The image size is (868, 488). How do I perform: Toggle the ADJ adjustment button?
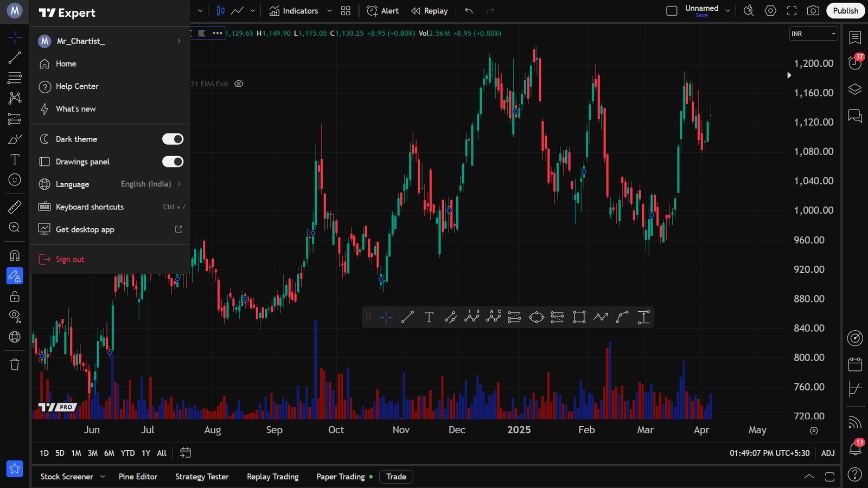pyautogui.click(x=828, y=453)
